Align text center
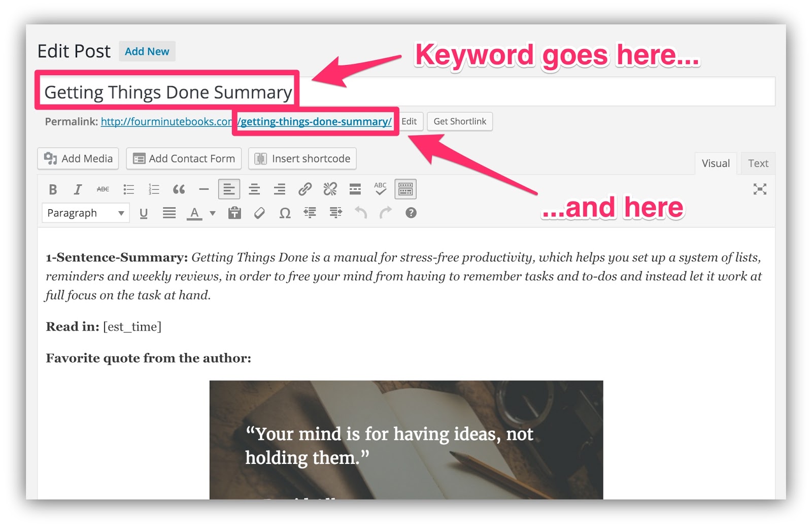Viewport: 812px width, 527px height. (x=254, y=189)
